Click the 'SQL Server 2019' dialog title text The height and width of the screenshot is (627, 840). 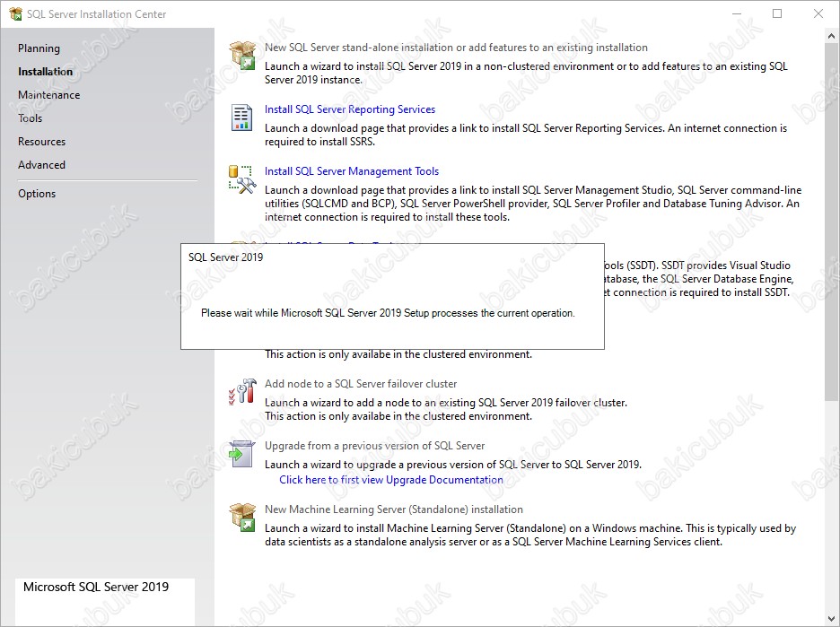click(225, 257)
